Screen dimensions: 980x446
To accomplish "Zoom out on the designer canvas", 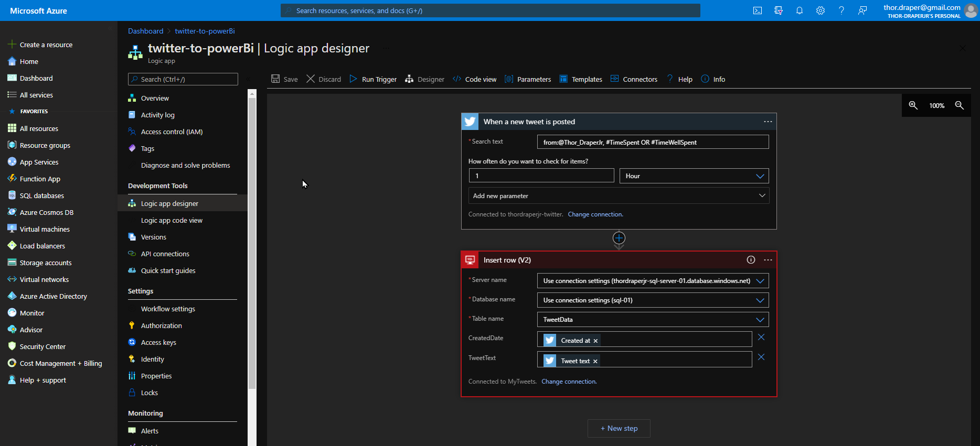I will (960, 105).
